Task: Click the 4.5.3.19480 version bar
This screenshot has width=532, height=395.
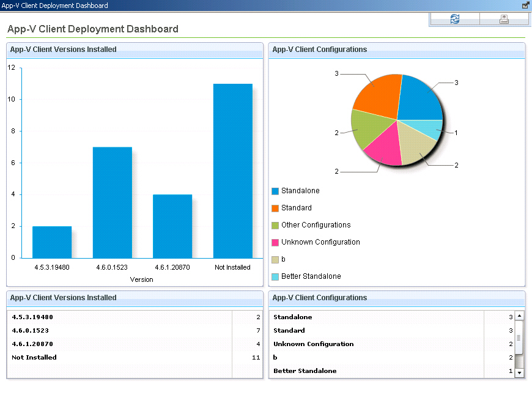Action: pyautogui.click(x=52, y=242)
